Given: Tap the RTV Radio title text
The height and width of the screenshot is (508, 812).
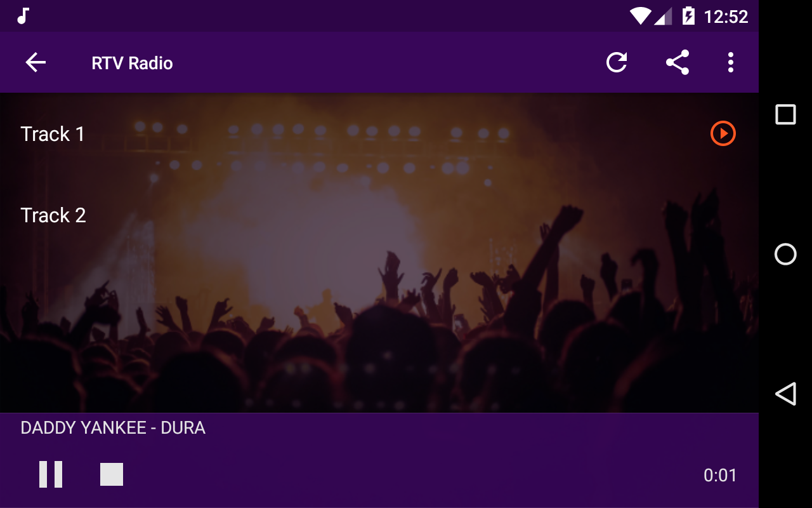Looking at the screenshot, I should coord(132,63).
